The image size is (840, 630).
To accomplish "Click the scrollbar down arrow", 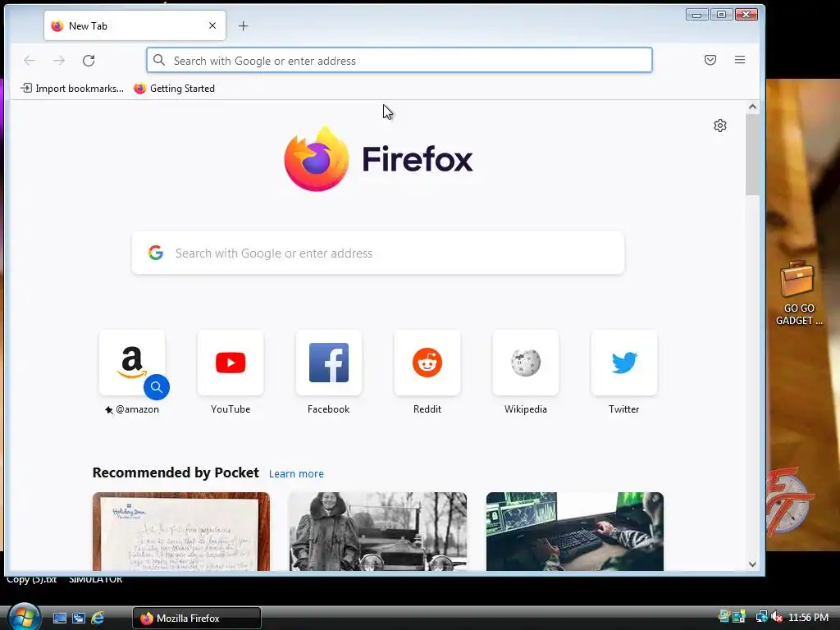I will pyautogui.click(x=752, y=564).
